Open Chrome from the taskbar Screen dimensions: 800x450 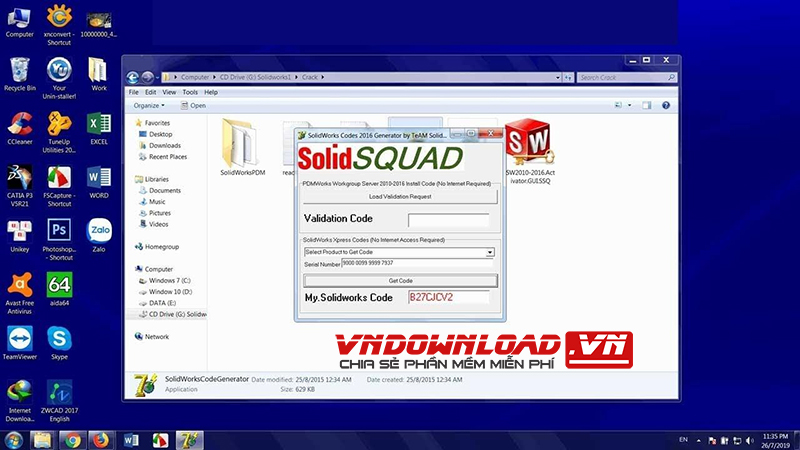click(72, 440)
